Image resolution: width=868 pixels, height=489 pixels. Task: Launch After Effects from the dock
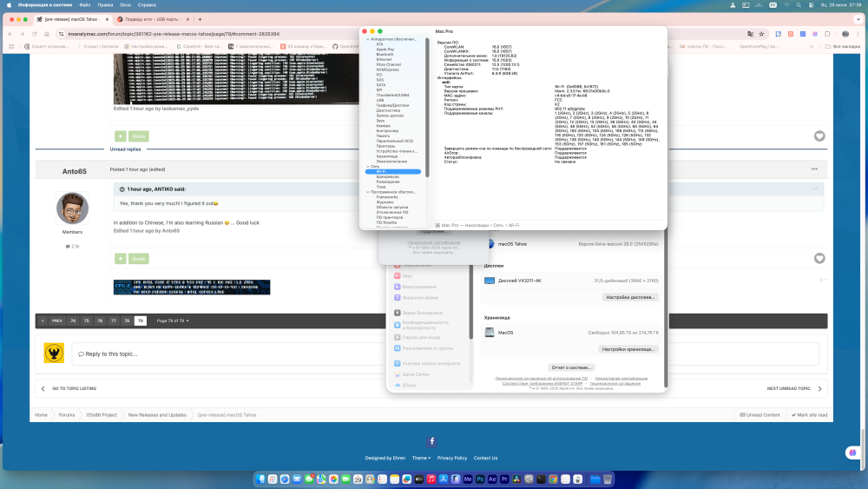tap(492, 479)
